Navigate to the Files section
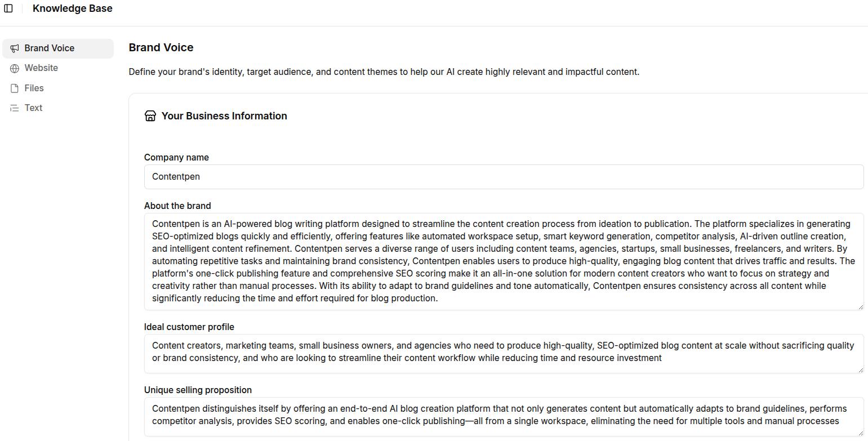The image size is (868, 441). tap(34, 88)
